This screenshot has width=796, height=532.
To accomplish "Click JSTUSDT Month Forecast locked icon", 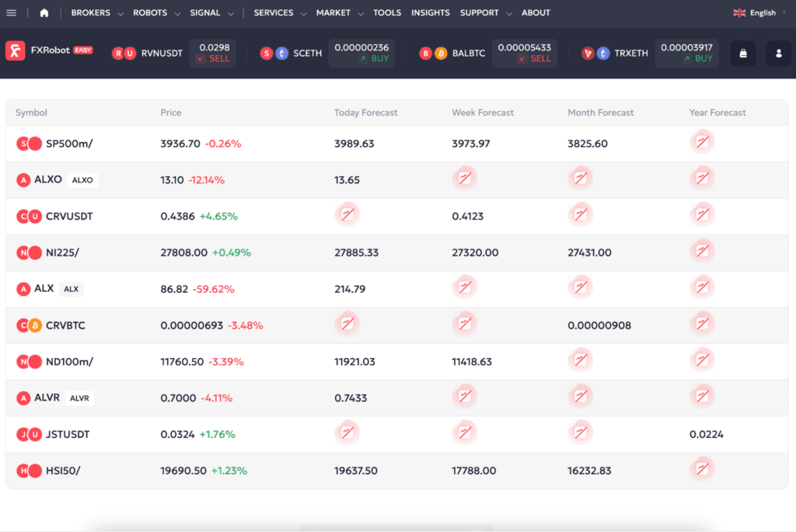I will pos(580,433).
